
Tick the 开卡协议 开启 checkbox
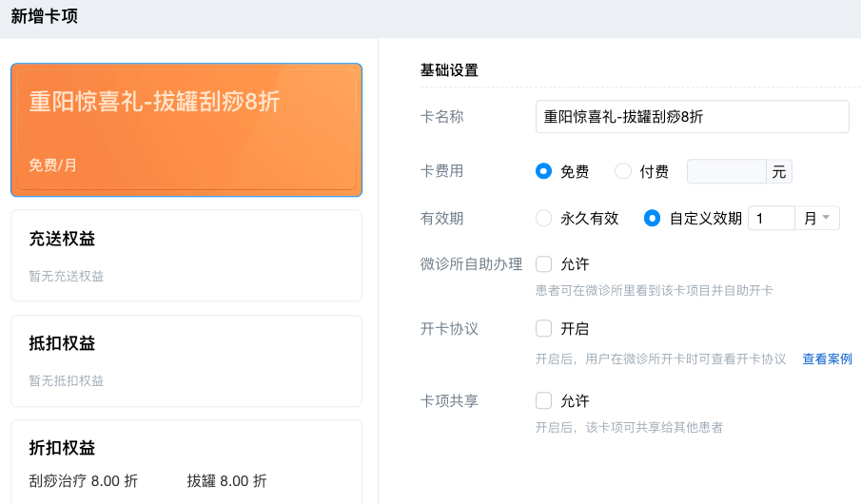coord(544,329)
